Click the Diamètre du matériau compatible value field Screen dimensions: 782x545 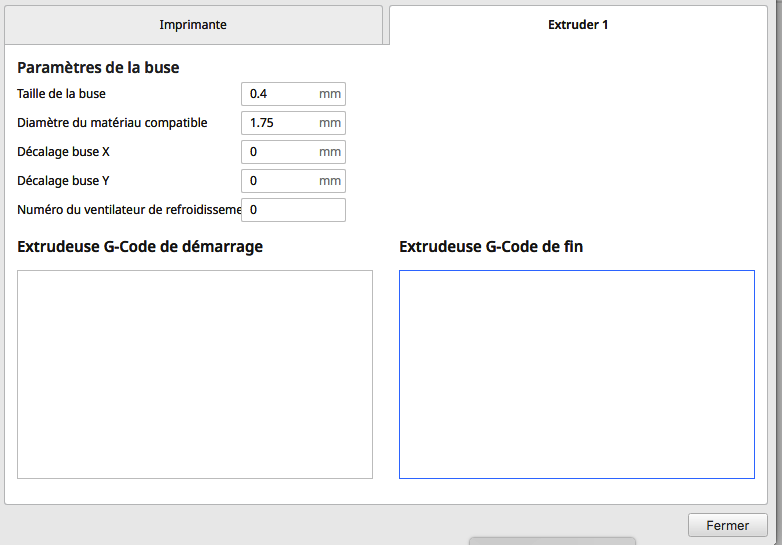[293, 123]
